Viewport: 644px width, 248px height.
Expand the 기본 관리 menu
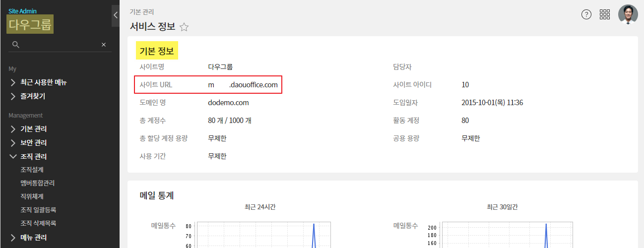(34, 129)
